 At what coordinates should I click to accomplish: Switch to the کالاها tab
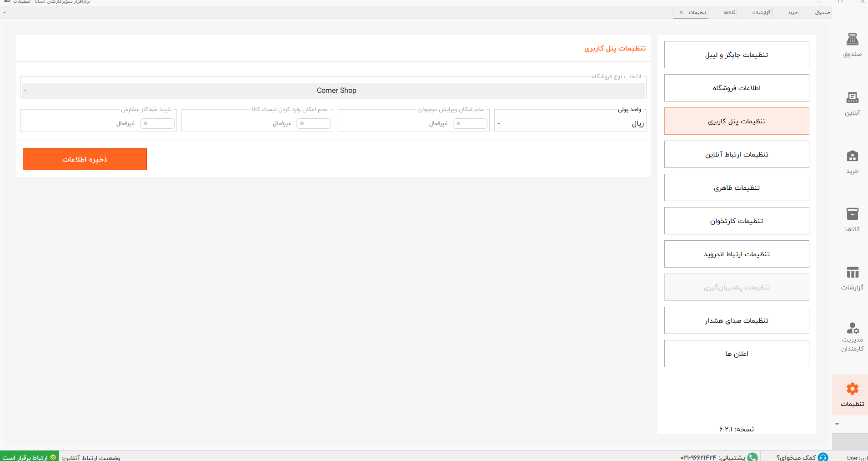coord(729,12)
